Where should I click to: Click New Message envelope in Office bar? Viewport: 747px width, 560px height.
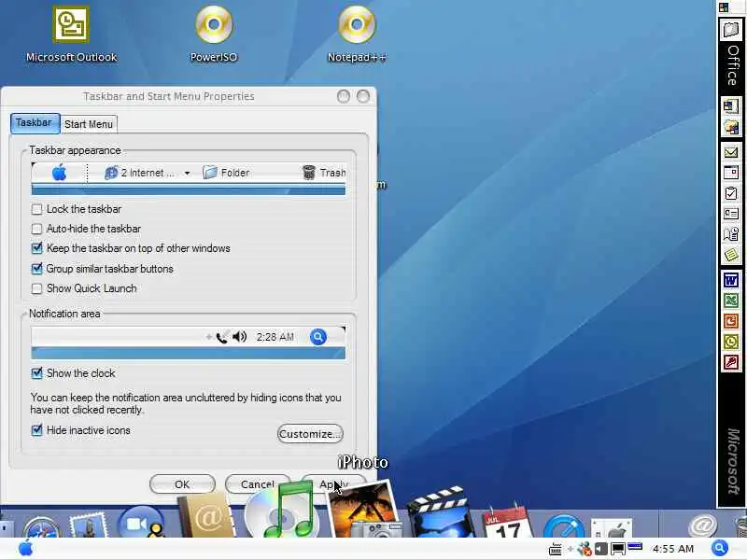pyautogui.click(x=731, y=152)
